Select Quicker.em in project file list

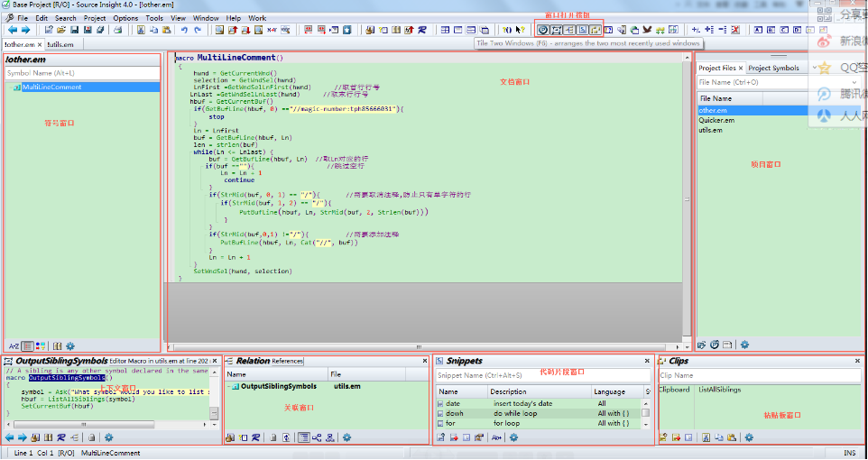(x=717, y=120)
